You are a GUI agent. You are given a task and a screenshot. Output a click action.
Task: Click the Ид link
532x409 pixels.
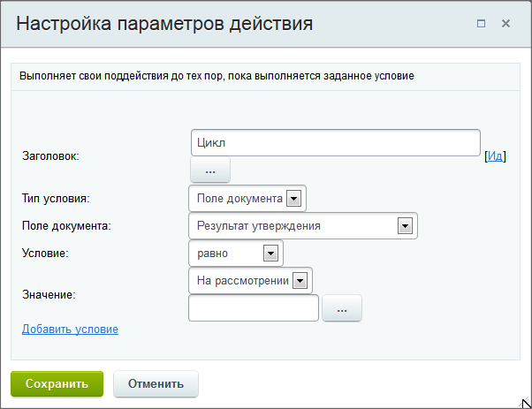pos(495,156)
